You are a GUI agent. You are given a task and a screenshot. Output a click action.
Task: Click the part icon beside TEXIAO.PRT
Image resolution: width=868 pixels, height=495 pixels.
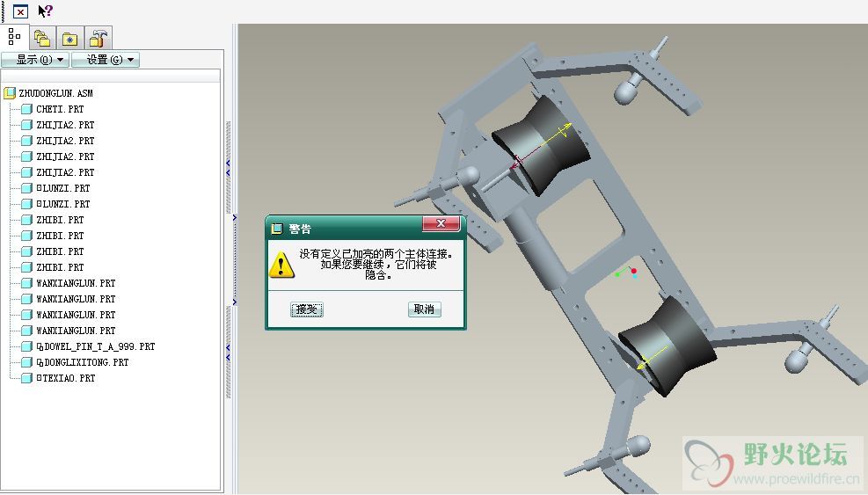click(x=26, y=378)
